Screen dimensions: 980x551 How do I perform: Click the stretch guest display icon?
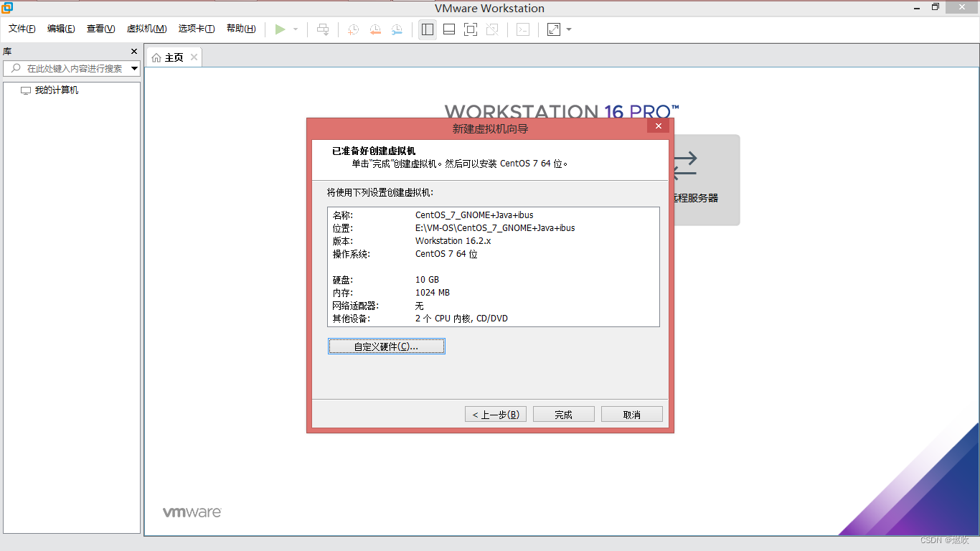coord(554,29)
